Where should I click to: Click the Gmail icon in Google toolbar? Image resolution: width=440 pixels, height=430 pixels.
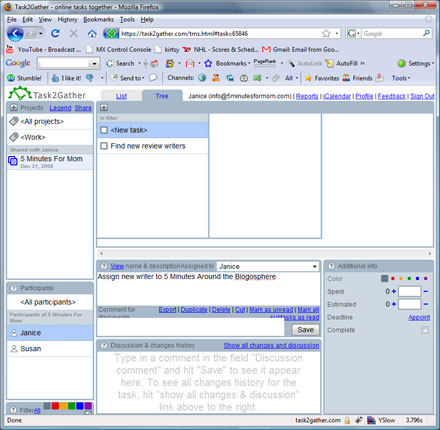point(190,63)
